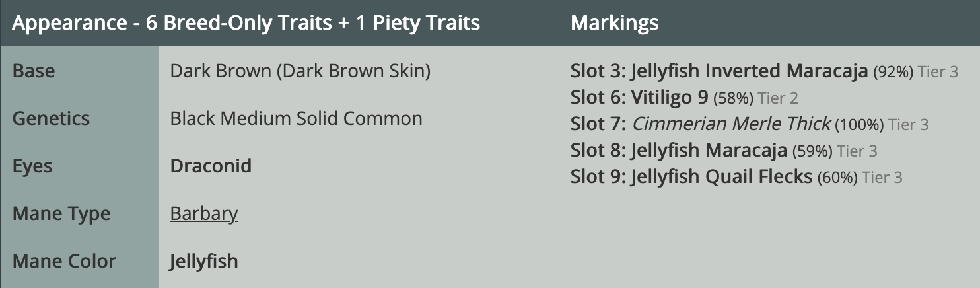Select Black Medium Solid Common genetics text

296,118
